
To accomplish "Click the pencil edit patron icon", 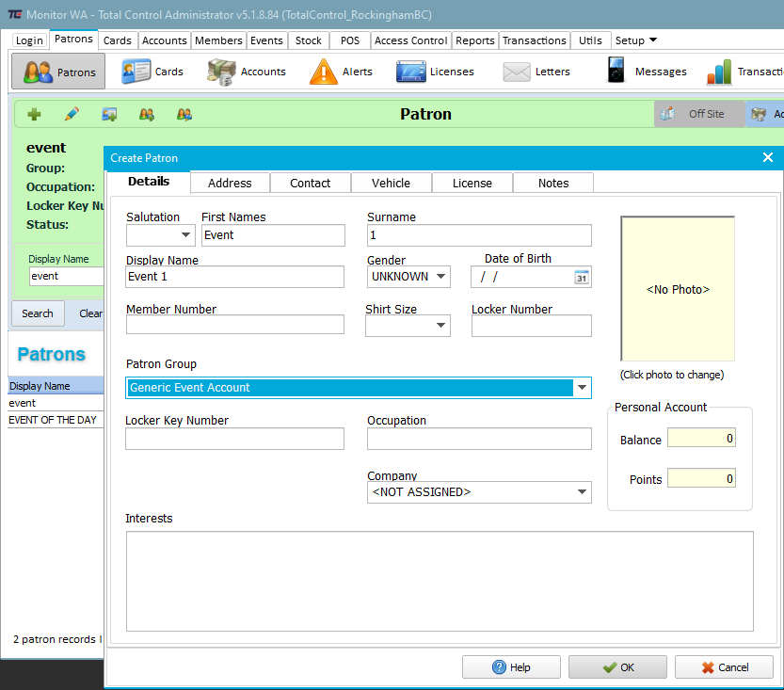I will (x=72, y=115).
